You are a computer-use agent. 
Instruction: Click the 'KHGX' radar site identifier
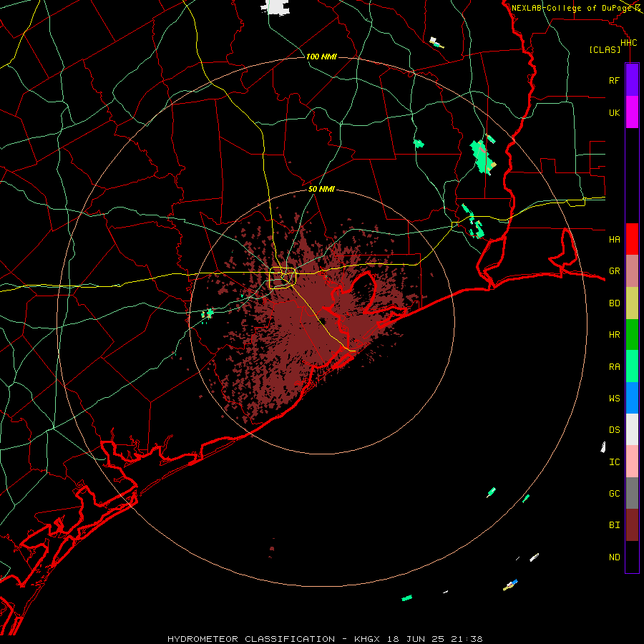(x=367, y=639)
